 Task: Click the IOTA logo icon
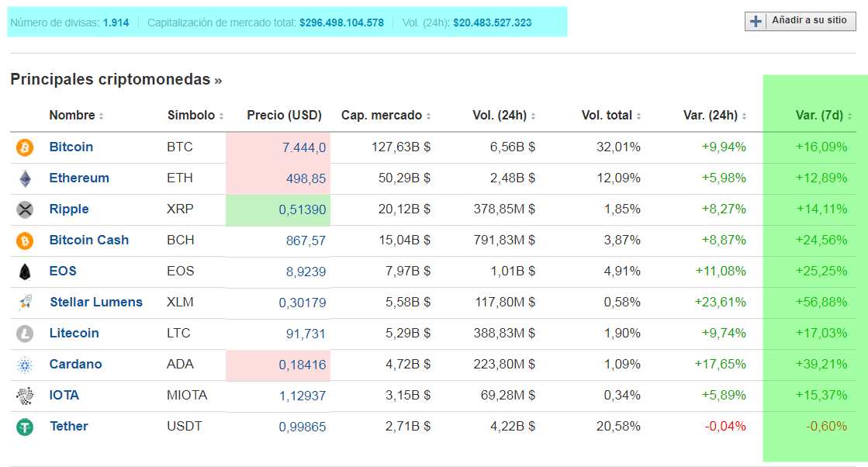coord(25,396)
